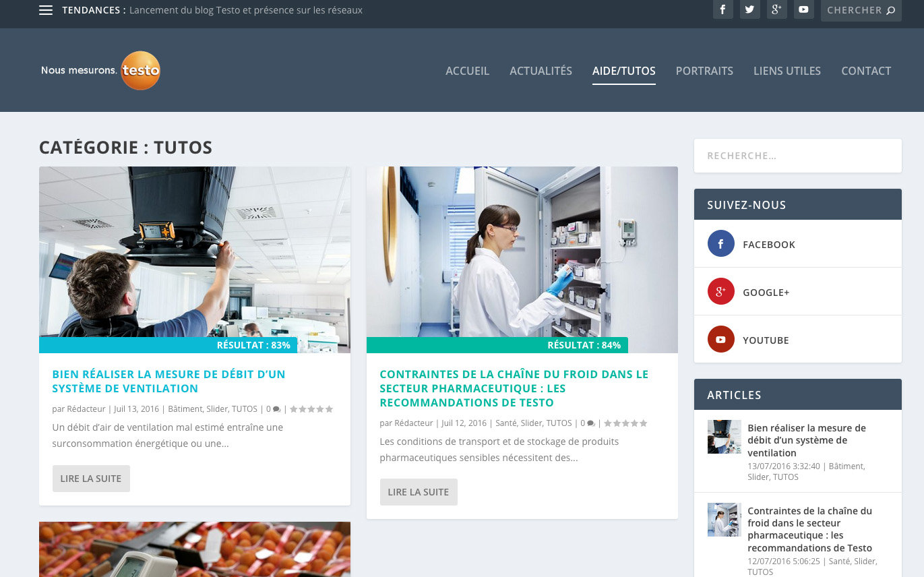The height and width of the screenshot is (577, 924).
Task: Click the RÉSULTAT : 83% score bar
Action: click(x=168, y=345)
